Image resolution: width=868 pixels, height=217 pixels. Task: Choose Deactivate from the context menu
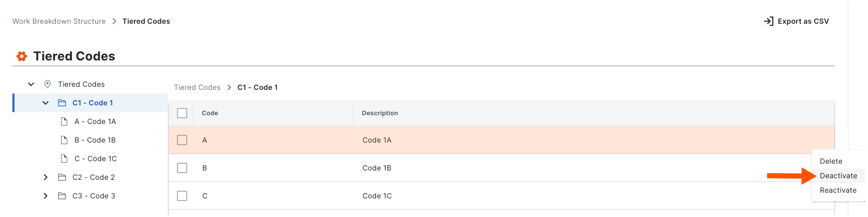[839, 176]
